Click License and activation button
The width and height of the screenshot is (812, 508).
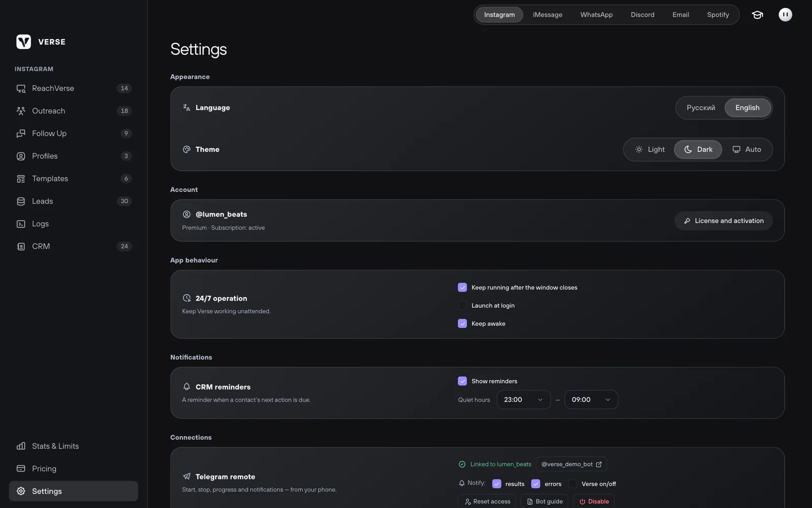[x=724, y=220]
